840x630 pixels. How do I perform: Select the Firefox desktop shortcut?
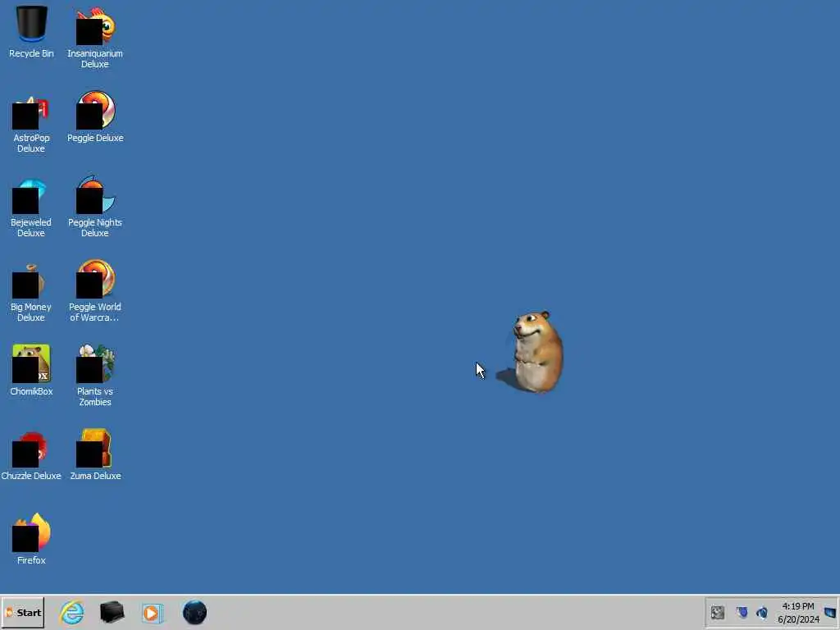[x=31, y=540]
